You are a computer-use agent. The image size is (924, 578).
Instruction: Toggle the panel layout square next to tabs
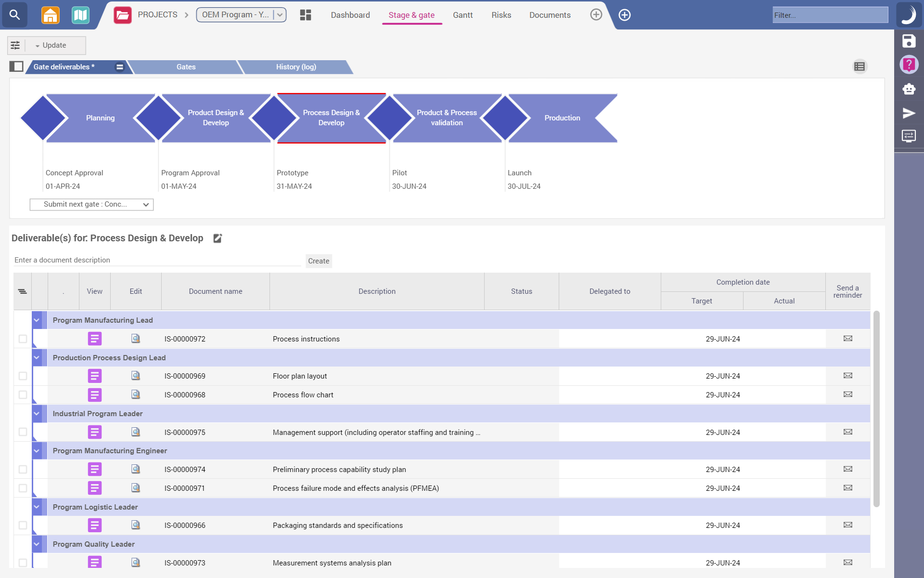coord(16,66)
